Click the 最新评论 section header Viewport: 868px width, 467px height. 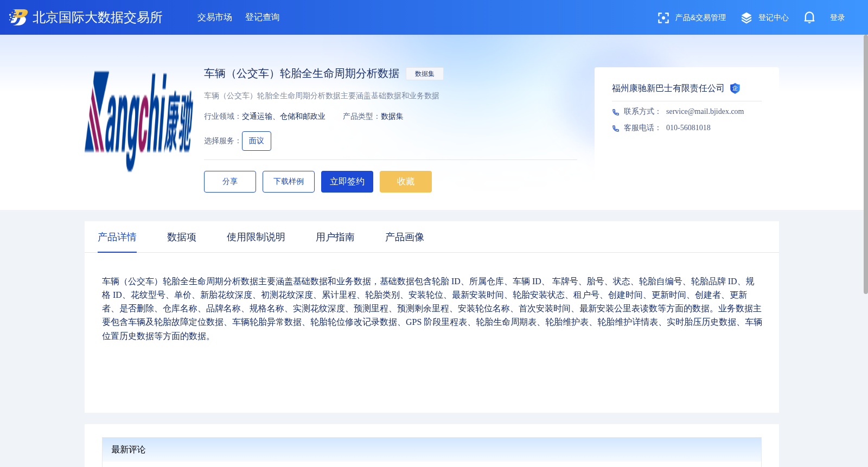tap(432, 450)
